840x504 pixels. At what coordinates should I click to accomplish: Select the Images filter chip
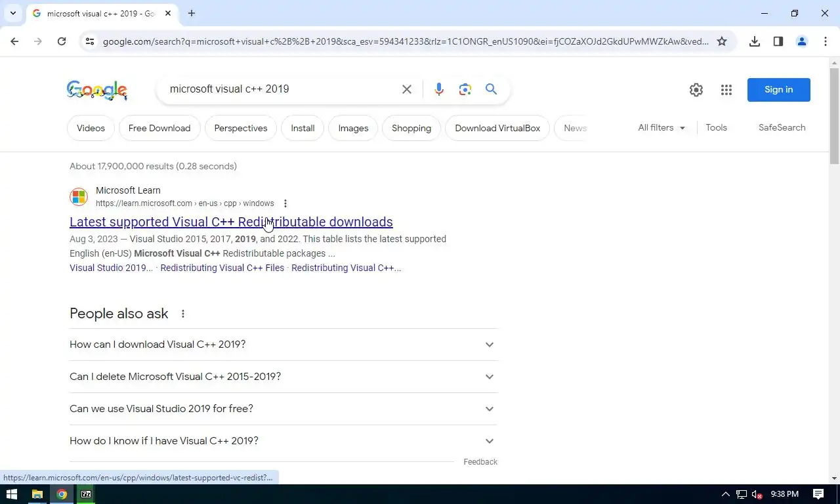pyautogui.click(x=353, y=128)
